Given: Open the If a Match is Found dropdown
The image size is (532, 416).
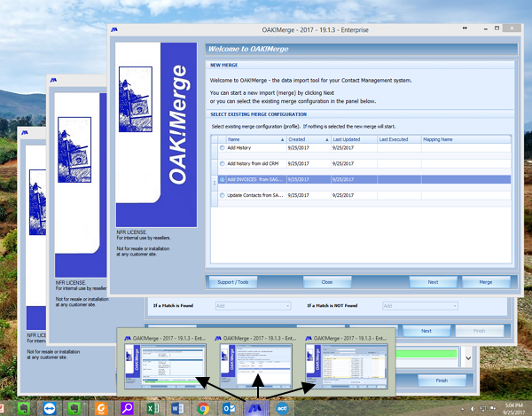Looking at the screenshot, I should [x=253, y=306].
